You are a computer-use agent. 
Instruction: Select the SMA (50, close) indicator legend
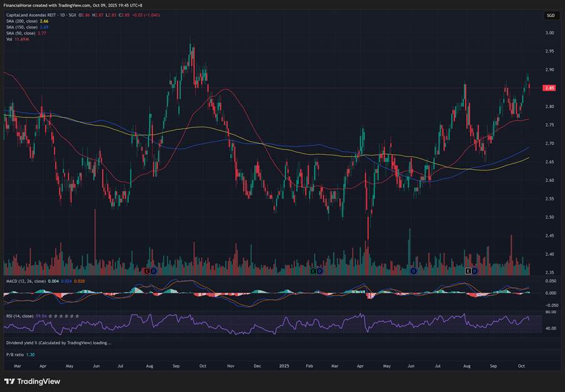point(22,33)
